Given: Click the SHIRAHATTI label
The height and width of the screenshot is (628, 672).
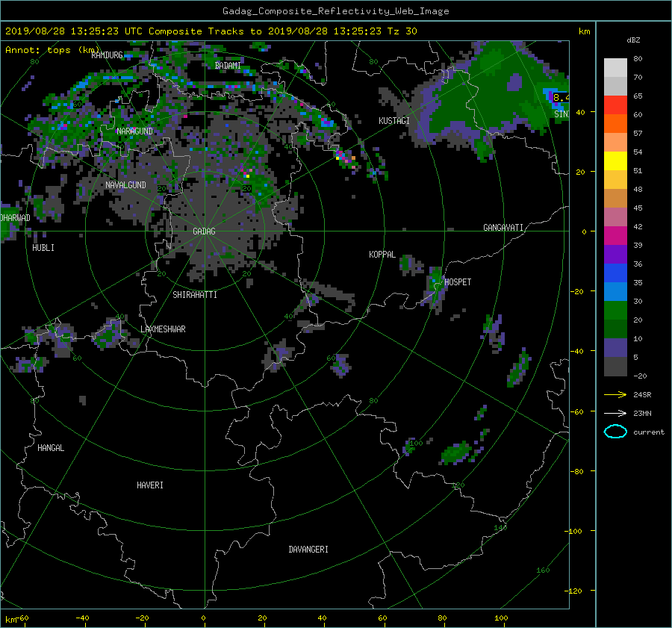Looking at the screenshot, I should (195, 295).
